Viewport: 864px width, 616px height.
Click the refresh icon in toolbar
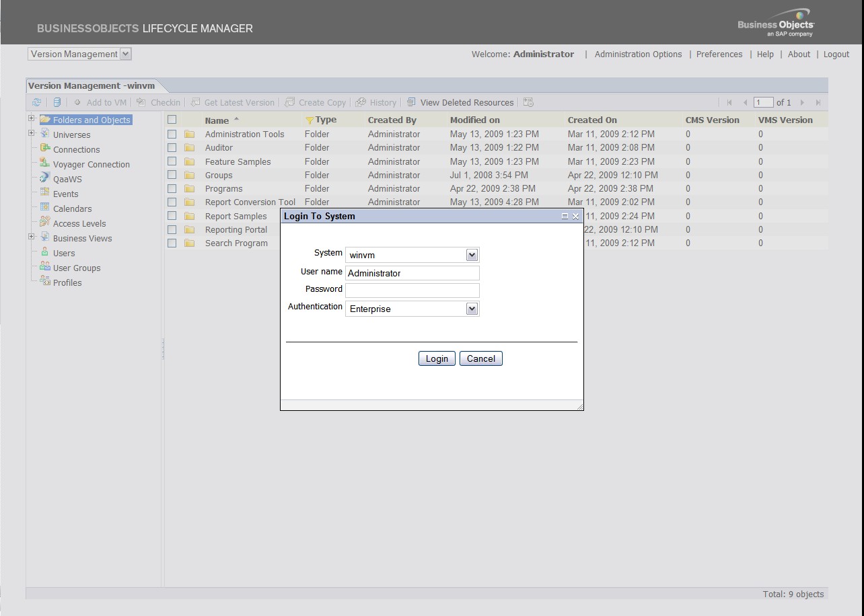[x=36, y=102]
